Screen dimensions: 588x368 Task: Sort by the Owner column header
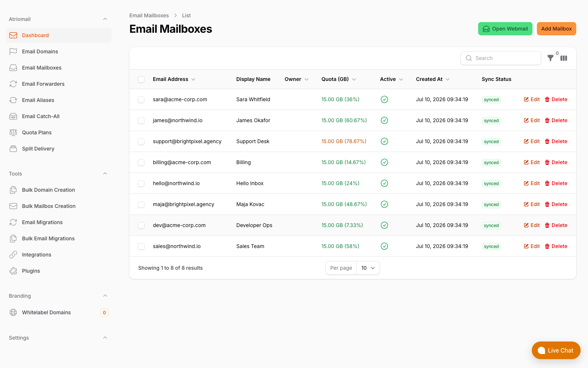[x=297, y=79]
